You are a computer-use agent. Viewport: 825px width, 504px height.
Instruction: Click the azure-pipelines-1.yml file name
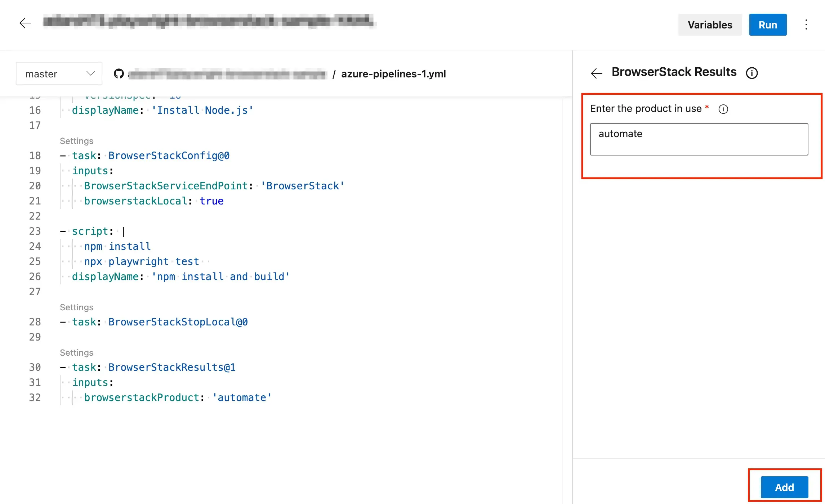[x=393, y=74]
